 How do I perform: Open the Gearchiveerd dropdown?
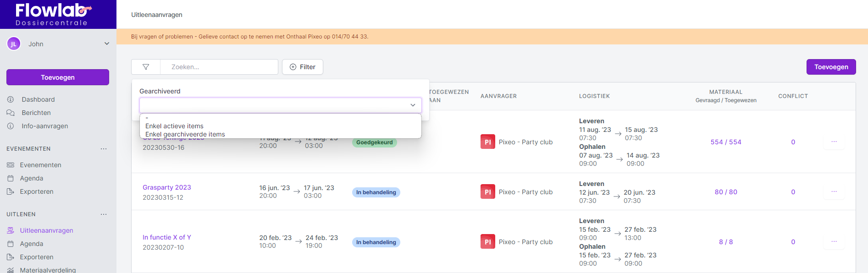coord(280,105)
